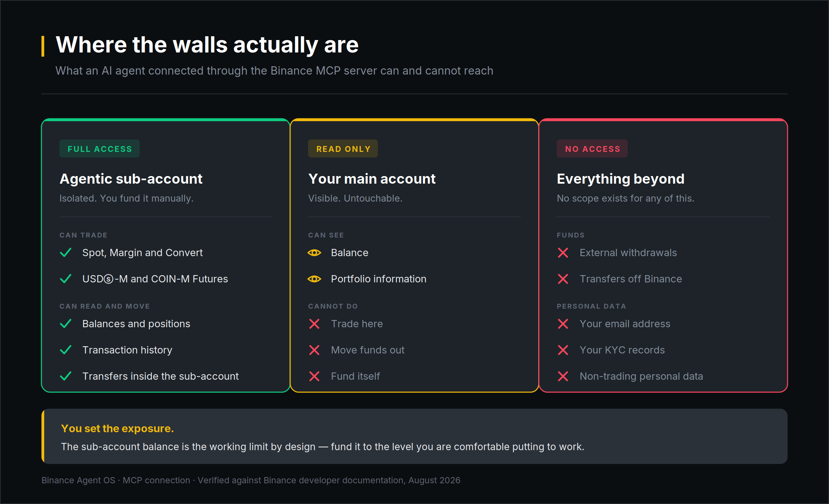Click the Your main account heading
Screen dimensions: 829x504
pos(372,179)
